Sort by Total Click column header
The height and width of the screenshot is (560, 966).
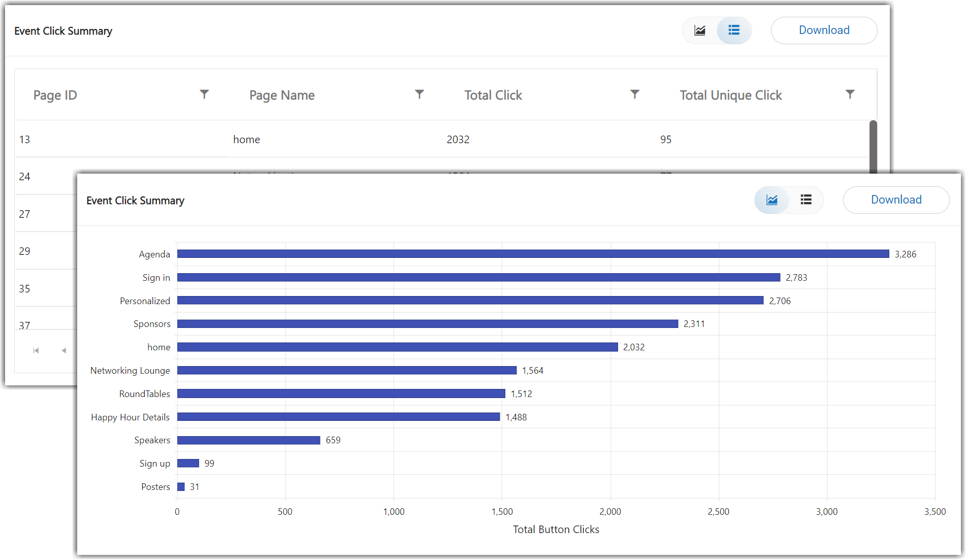point(493,95)
